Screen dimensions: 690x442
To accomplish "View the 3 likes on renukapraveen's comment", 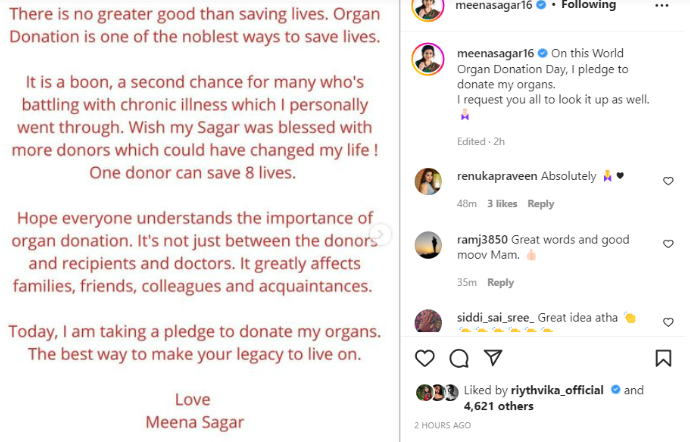I will 502,204.
